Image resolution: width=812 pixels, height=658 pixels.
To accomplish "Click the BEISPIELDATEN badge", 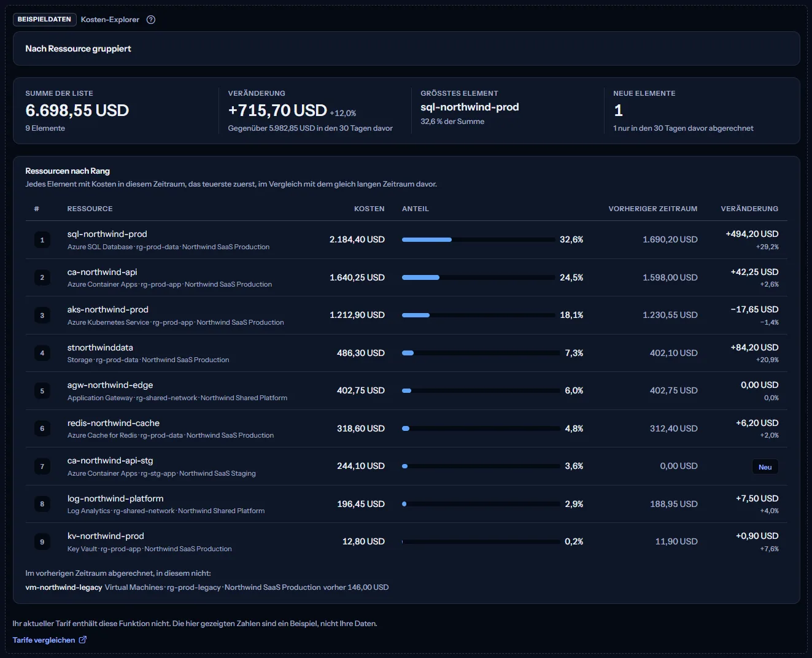I will 44,20.
